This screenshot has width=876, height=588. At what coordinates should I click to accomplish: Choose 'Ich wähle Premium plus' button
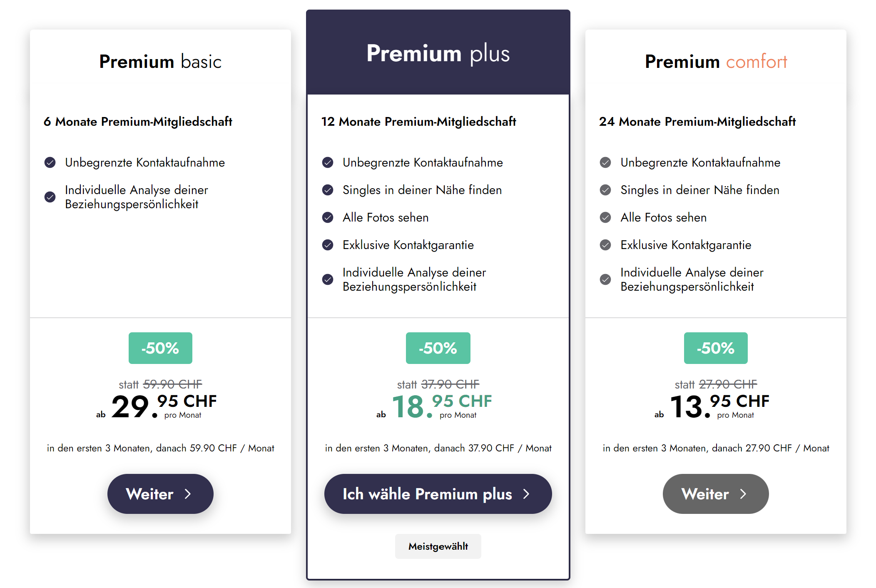(438, 494)
